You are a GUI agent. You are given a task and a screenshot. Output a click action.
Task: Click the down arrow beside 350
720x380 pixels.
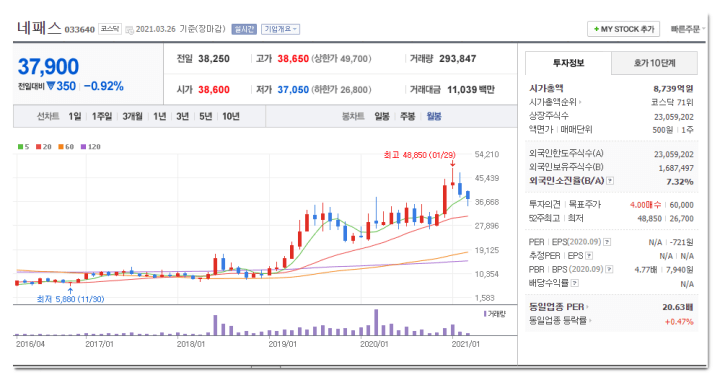(51, 86)
